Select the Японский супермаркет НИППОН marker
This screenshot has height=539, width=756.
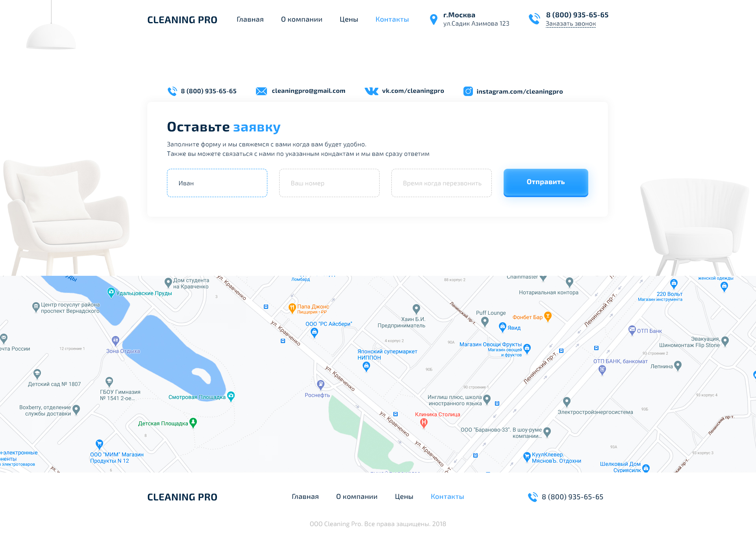point(366,367)
